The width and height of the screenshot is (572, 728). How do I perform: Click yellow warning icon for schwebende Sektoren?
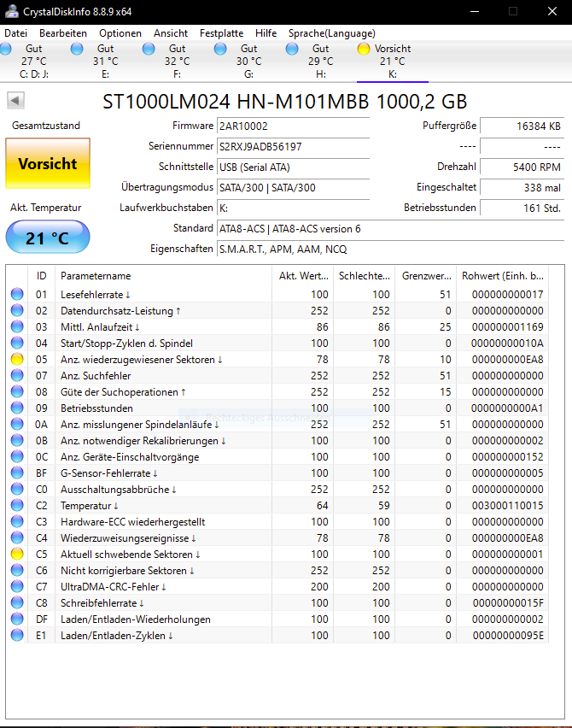click(17, 554)
